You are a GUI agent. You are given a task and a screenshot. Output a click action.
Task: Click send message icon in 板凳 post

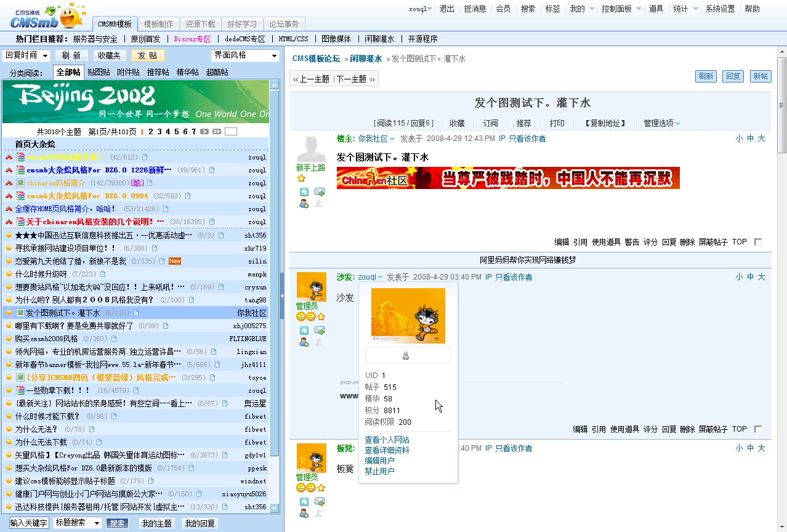tap(320, 502)
